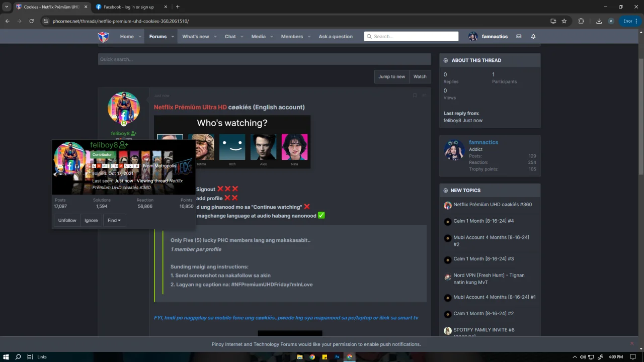This screenshot has height=362, width=644.
Task: Open Calm 1 Month [8-16-24] #4 topic
Action: [x=484, y=221]
